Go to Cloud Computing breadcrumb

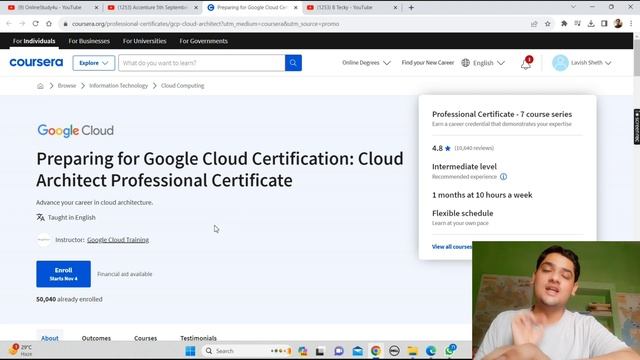click(182, 86)
